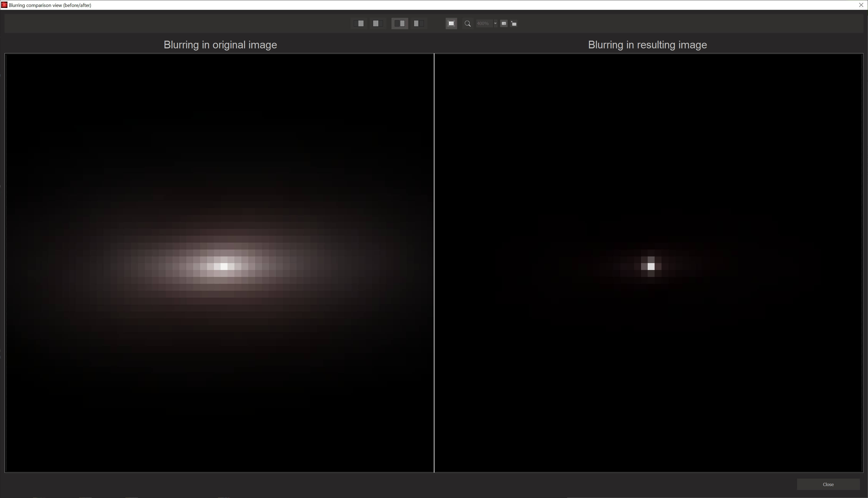The image size is (868, 498).
Task: Click the zoom-to-actual-size icon
Action: (504, 23)
